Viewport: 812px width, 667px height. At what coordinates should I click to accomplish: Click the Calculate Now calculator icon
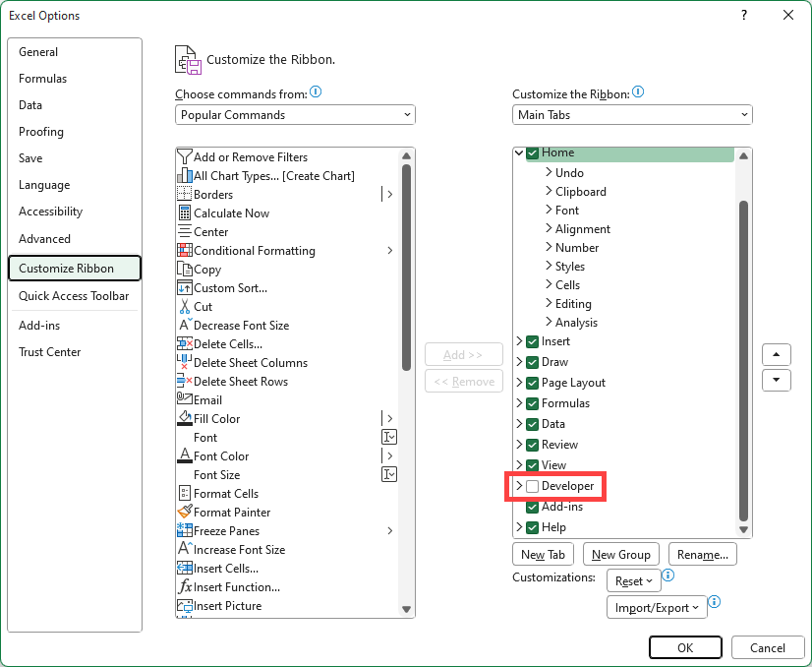(x=185, y=213)
